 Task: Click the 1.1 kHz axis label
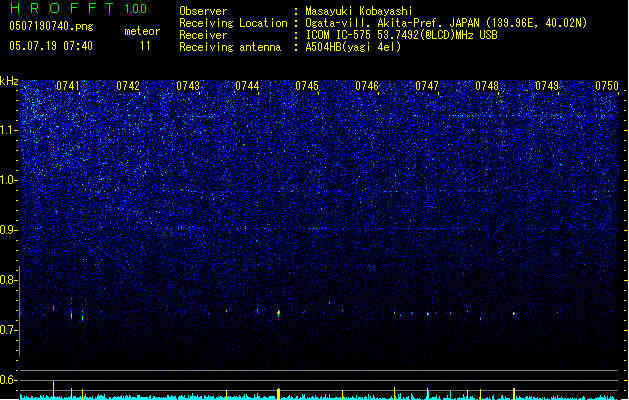click(8, 130)
